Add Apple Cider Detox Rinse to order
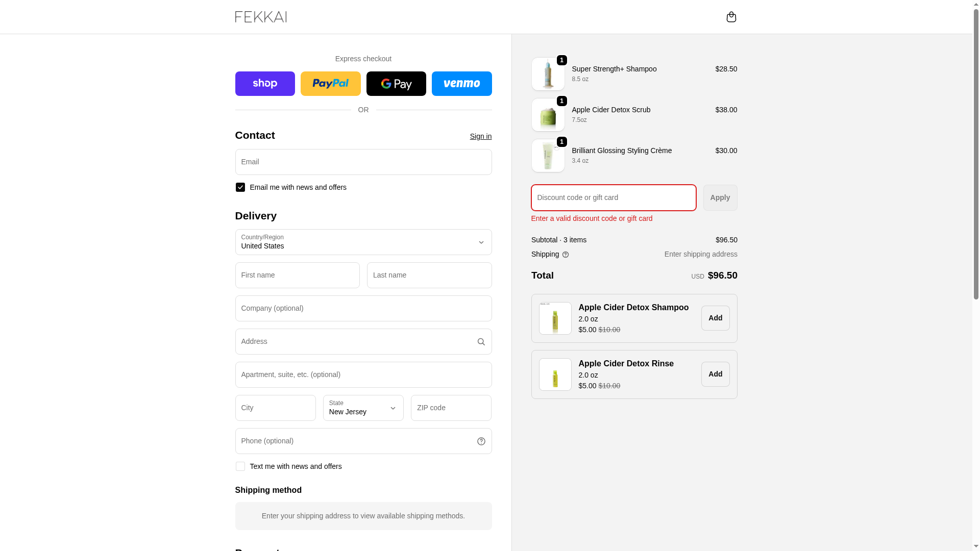The image size is (980, 551). point(715,374)
